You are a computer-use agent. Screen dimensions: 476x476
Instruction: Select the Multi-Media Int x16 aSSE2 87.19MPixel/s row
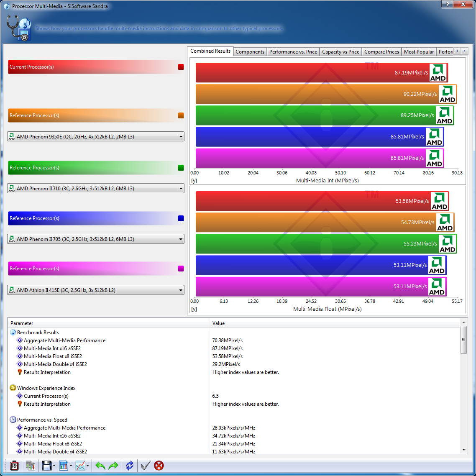tap(234, 348)
